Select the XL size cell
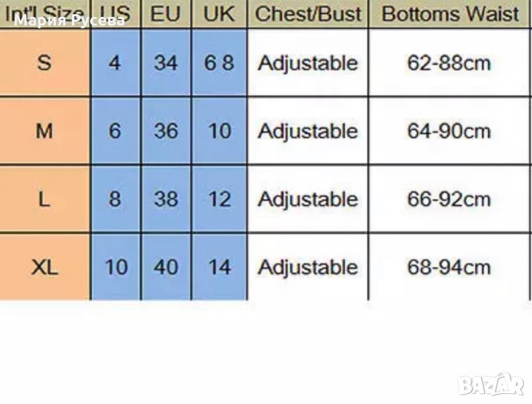The width and height of the screenshot is (532, 404). click(x=44, y=267)
